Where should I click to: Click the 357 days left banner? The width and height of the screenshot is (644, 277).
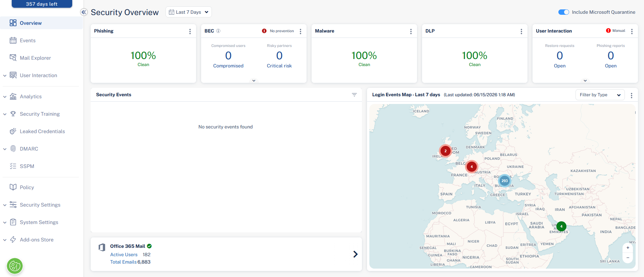coord(42,4)
